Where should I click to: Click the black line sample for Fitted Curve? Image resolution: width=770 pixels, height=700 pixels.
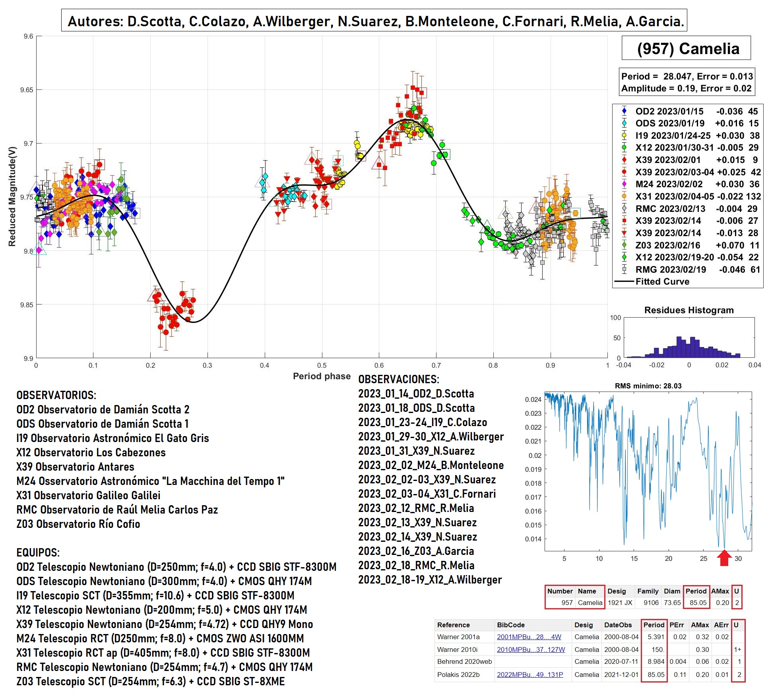pyautogui.click(x=624, y=281)
